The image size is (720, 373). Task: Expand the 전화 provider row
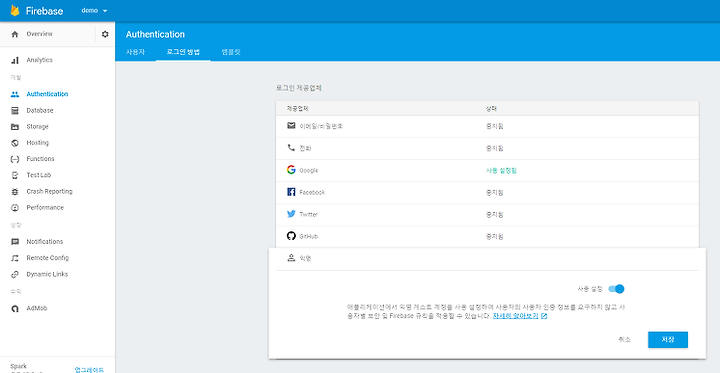[x=487, y=148]
